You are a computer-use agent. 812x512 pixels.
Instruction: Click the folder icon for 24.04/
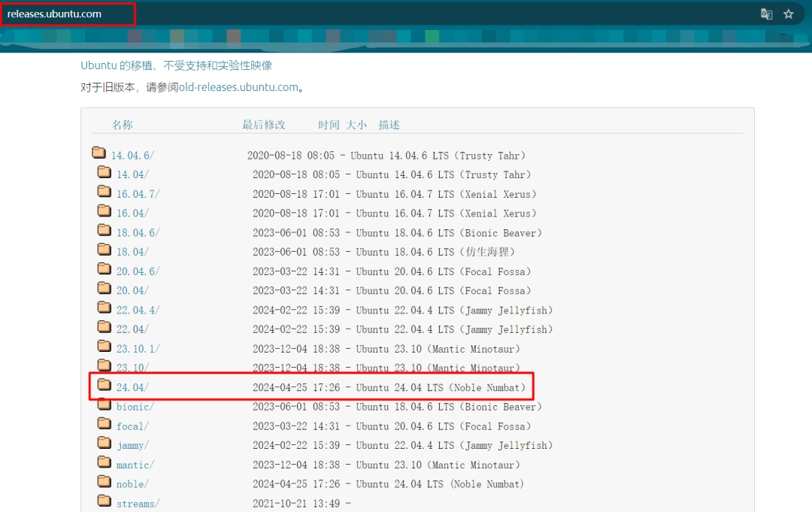[x=104, y=384]
